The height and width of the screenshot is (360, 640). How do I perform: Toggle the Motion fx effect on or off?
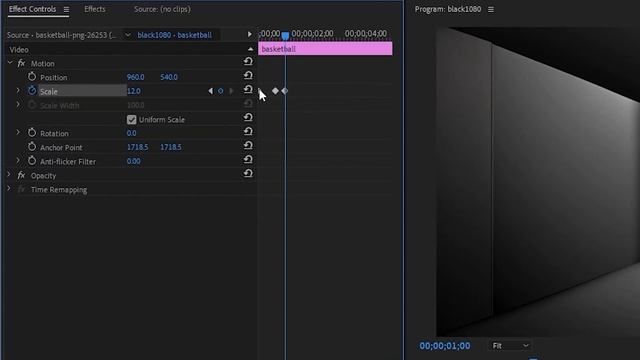click(21, 63)
